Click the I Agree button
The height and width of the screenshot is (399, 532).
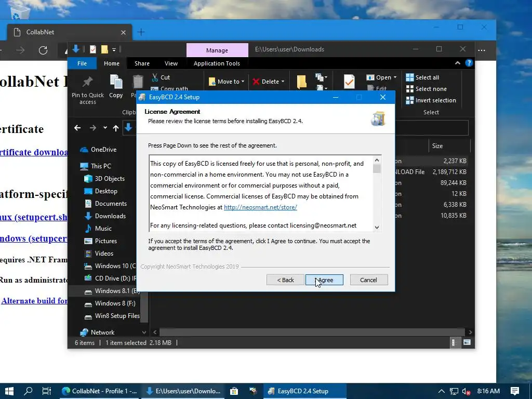tap(324, 280)
